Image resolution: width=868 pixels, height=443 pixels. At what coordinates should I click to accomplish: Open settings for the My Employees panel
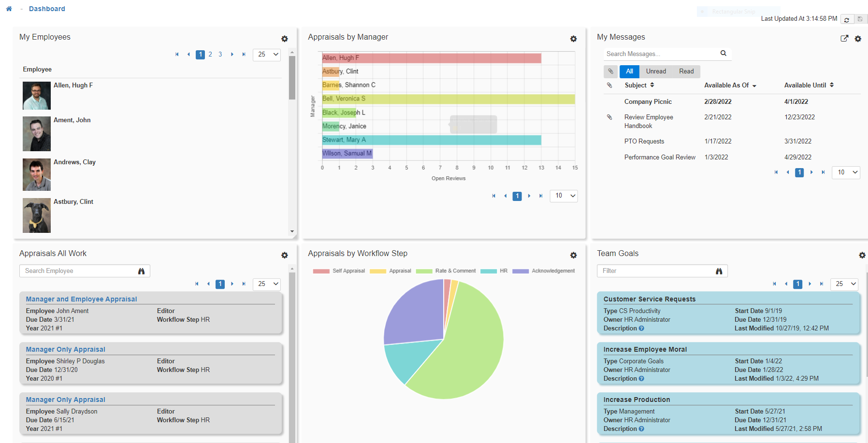tap(285, 39)
